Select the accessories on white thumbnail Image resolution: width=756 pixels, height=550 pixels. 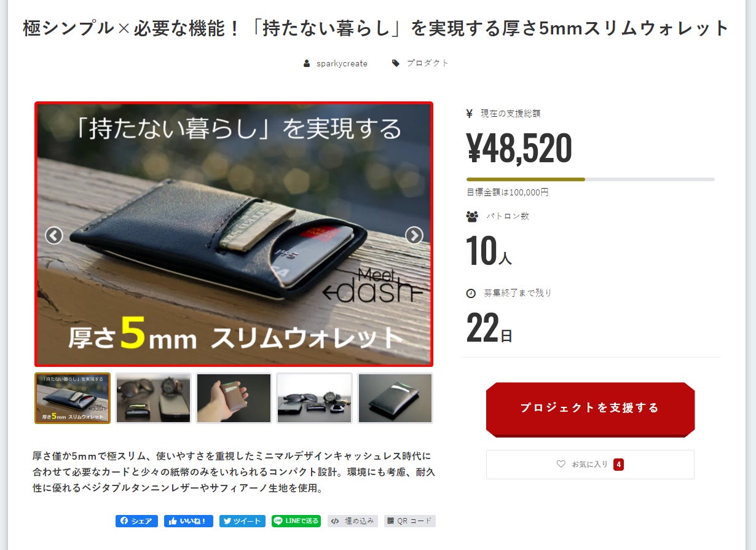tap(315, 398)
